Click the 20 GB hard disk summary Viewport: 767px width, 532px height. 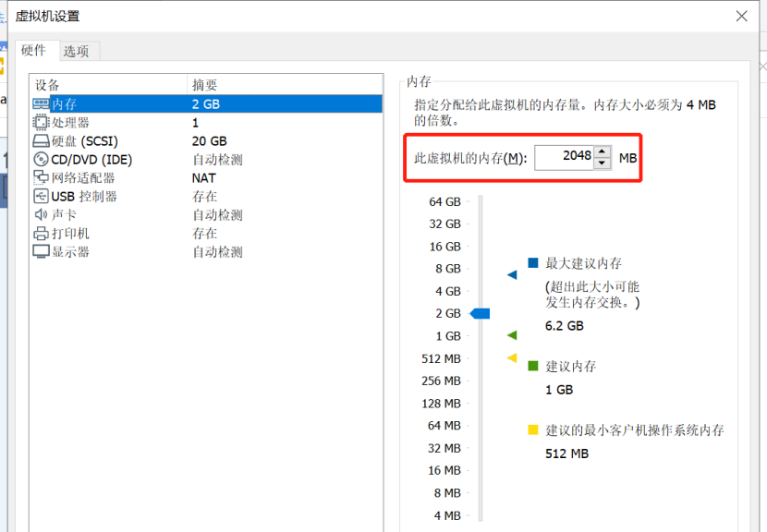(x=210, y=141)
